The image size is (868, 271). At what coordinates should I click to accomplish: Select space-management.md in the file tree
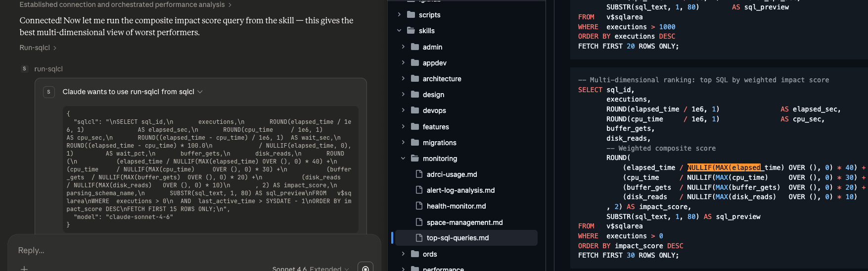pyautogui.click(x=464, y=222)
